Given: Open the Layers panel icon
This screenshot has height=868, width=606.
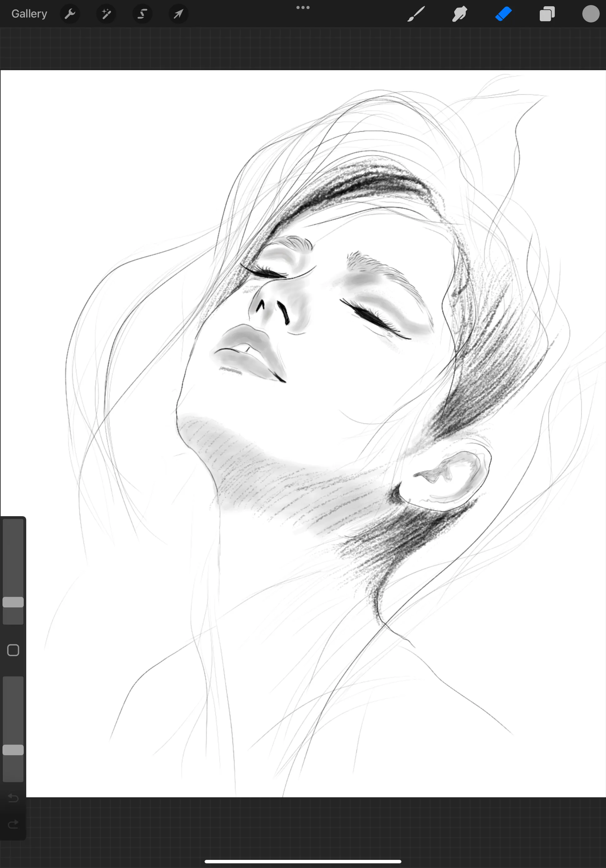Looking at the screenshot, I should click(547, 14).
